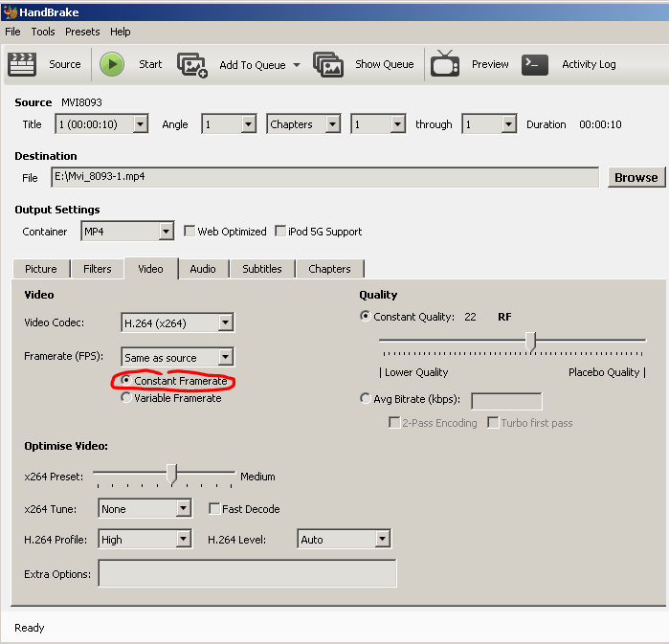Open the Video Codec dropdown
This screenshot has width=669, height=644.
point(225,322)
